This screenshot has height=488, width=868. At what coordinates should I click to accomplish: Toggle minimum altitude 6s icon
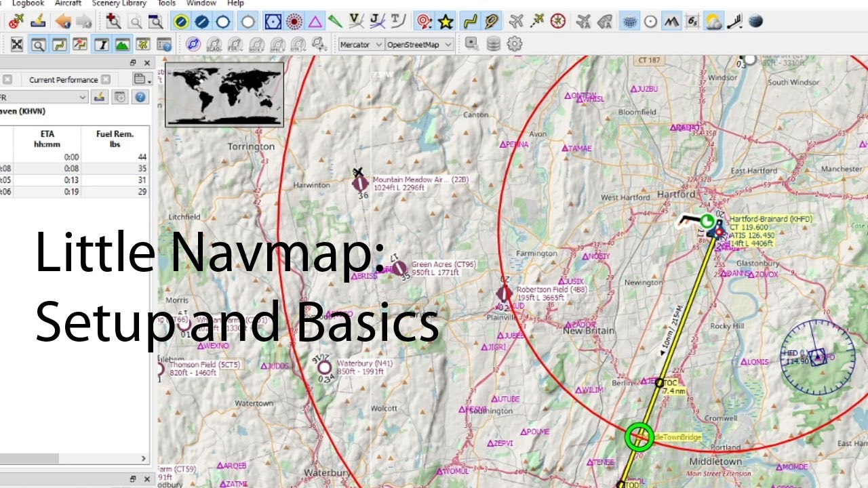point(692,22)
